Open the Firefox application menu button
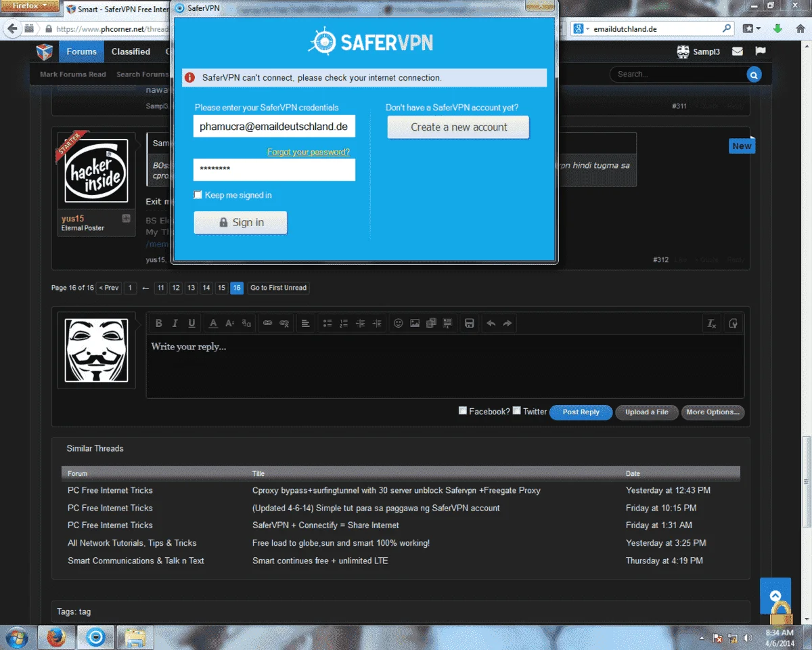The width and height of the screenshot is (812, 650). [30, 5]
